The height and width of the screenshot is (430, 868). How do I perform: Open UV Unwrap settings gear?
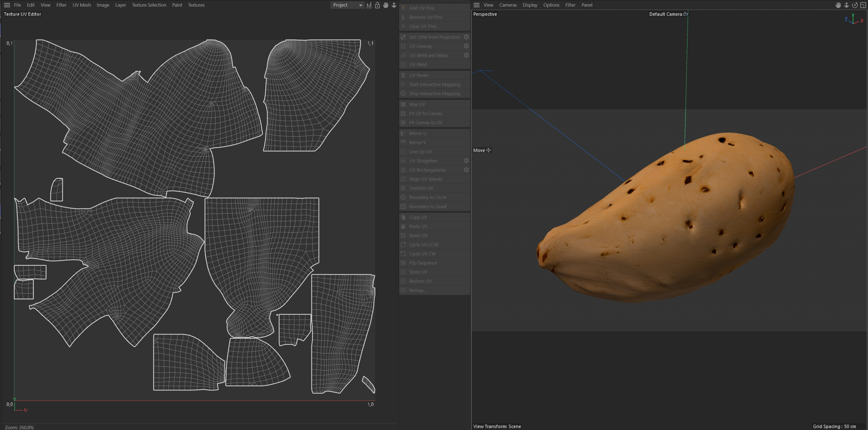pos(466,46)
